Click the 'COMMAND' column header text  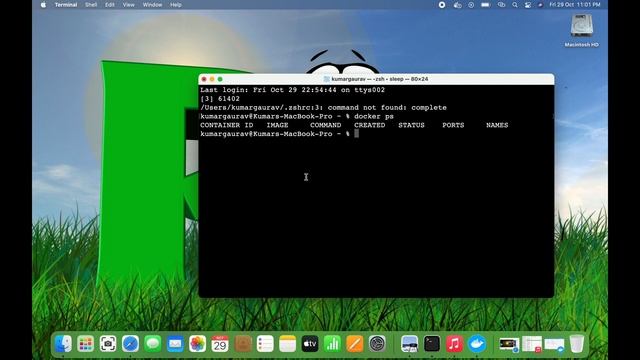tap(325, 125)
